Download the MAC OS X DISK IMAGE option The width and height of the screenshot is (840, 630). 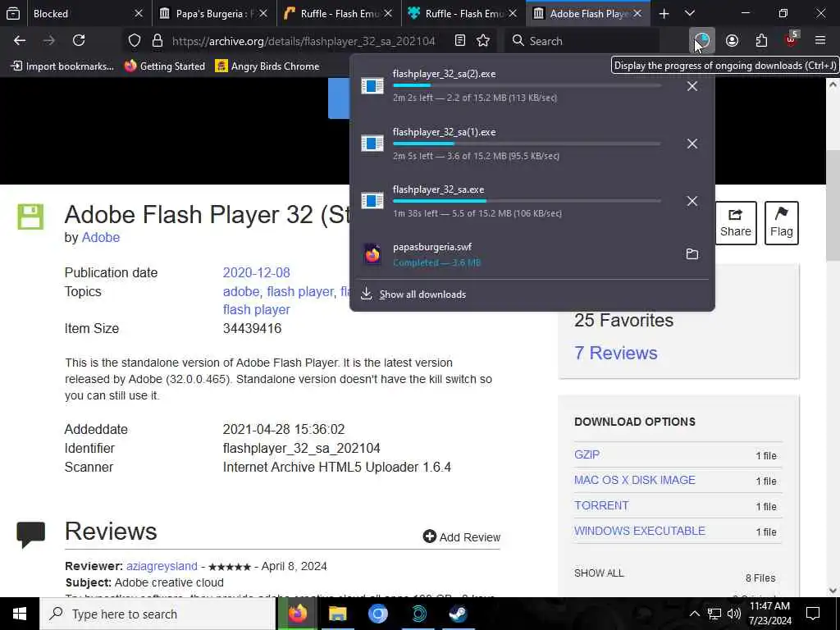click(634, 480)
